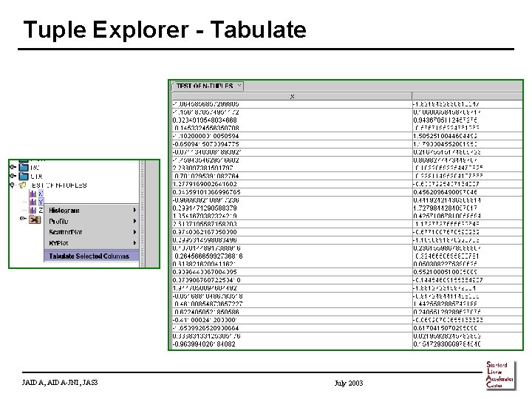Click the X column header in table
Screen dimensions: 532x399
coord(292,96)
